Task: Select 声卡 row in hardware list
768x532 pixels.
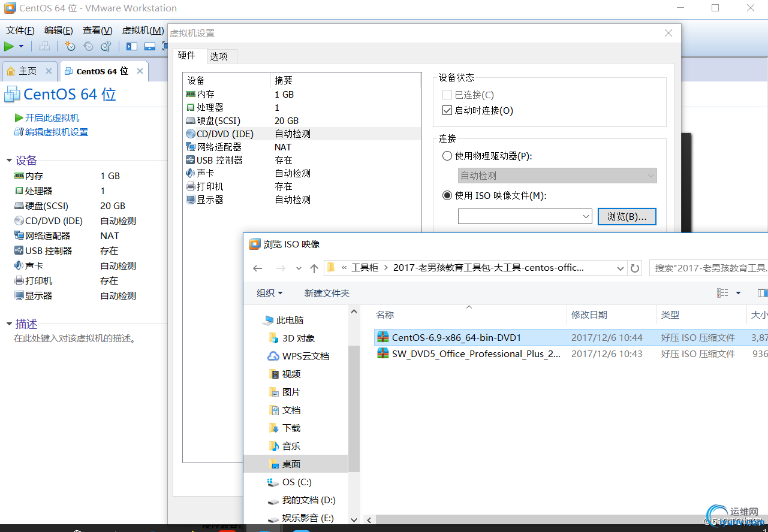Action: (x=302, y=174)
